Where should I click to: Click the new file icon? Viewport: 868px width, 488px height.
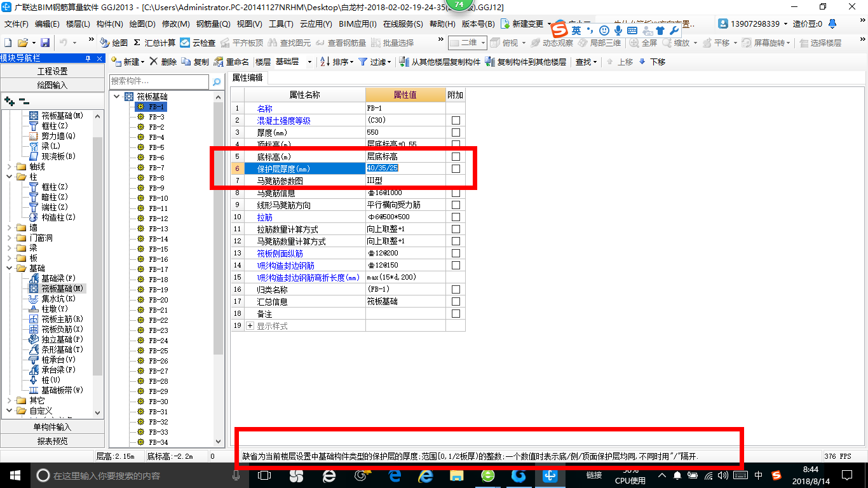(8, 43)
